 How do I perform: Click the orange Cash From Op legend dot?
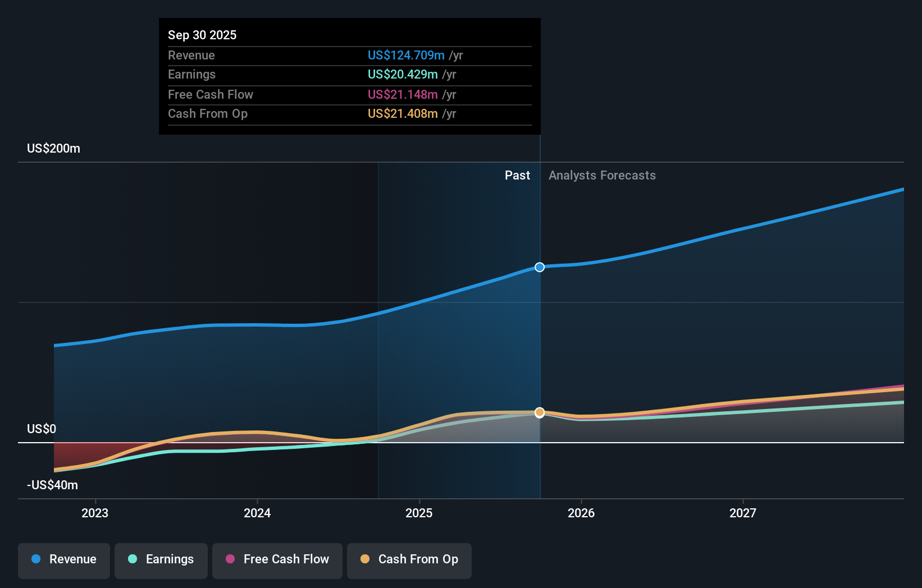click(365, 559)
